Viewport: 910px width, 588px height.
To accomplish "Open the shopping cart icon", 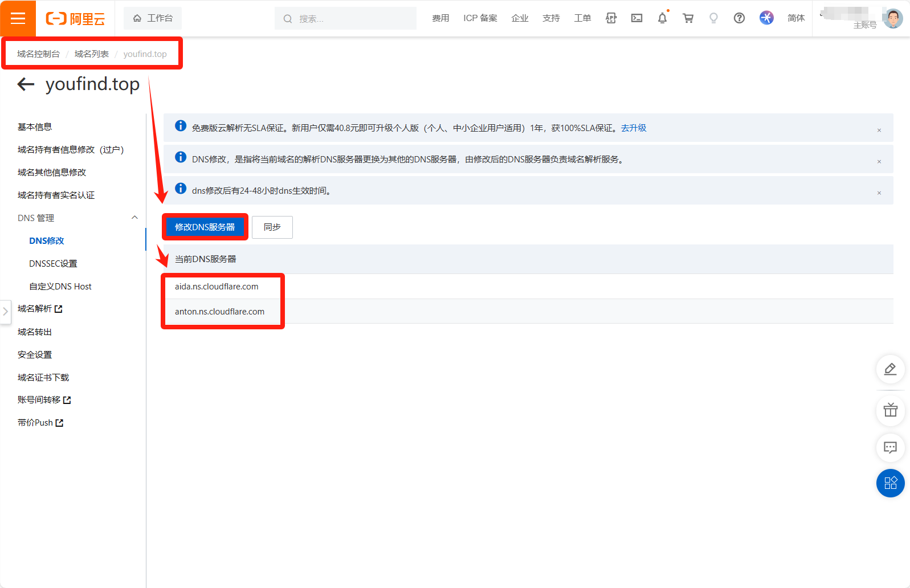I will [688, 18].
